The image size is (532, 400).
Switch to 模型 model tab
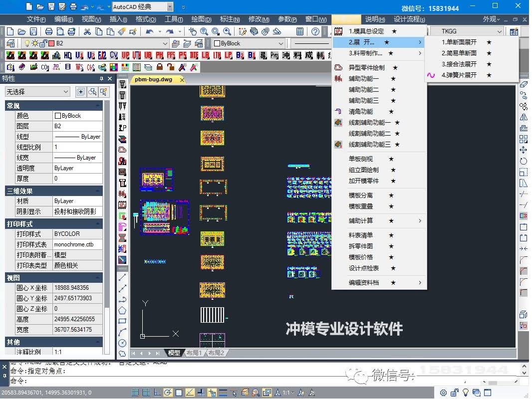(174, 353)
